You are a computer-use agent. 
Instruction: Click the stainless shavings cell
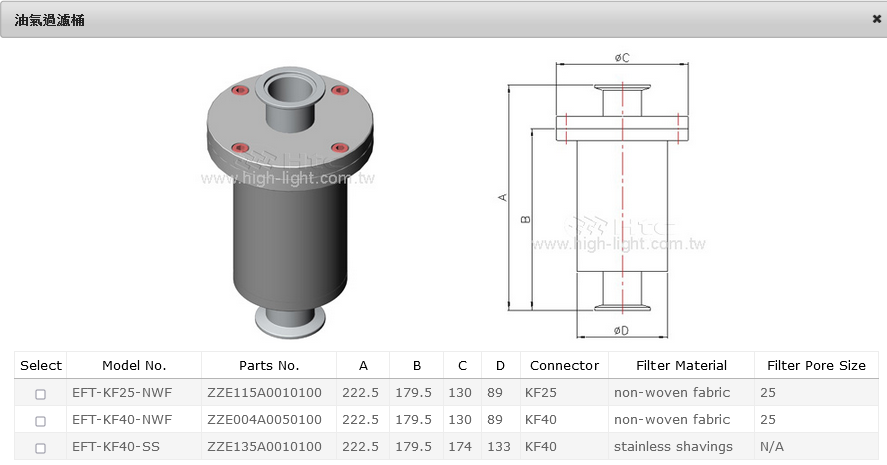point(672,447)
